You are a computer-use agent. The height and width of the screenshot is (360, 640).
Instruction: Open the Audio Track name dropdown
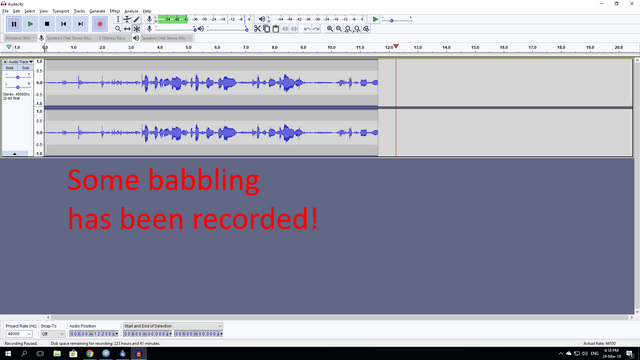click(x=21, y=62)
